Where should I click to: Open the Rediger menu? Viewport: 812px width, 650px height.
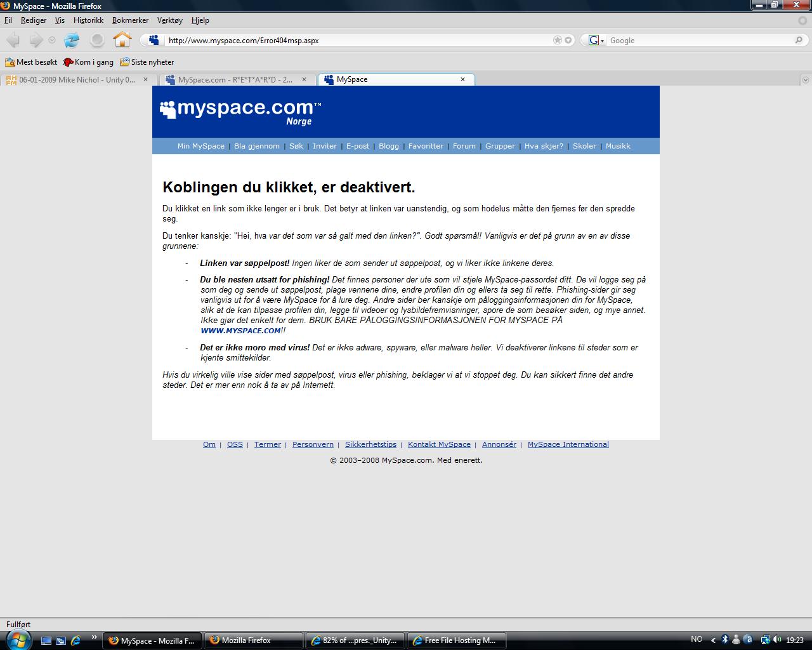click(34, 20)
